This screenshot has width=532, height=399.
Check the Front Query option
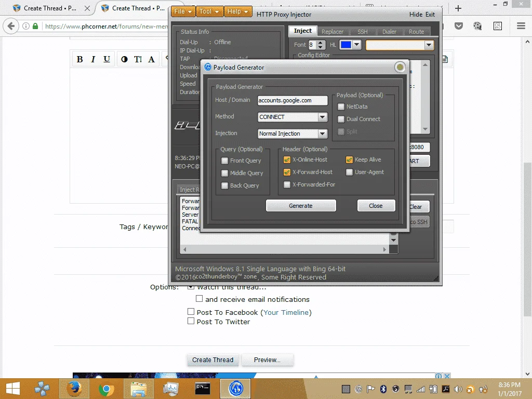point(224,161)
